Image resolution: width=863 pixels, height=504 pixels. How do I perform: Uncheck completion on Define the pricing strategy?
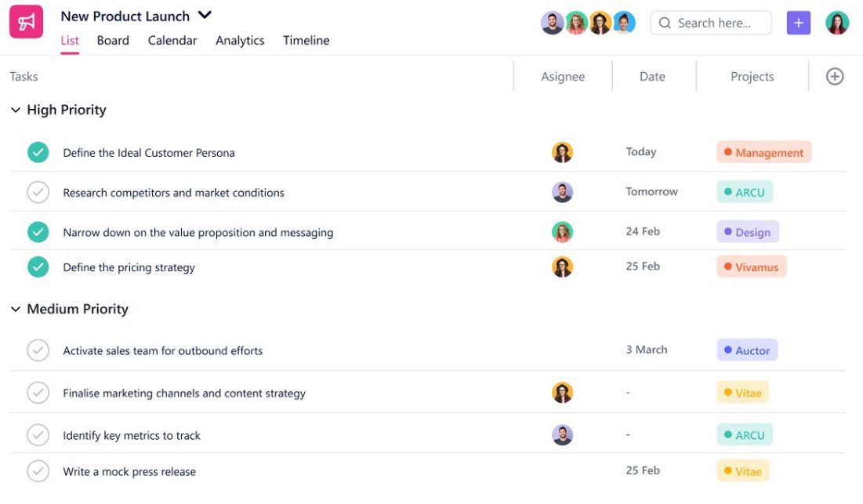coord(38,267)
